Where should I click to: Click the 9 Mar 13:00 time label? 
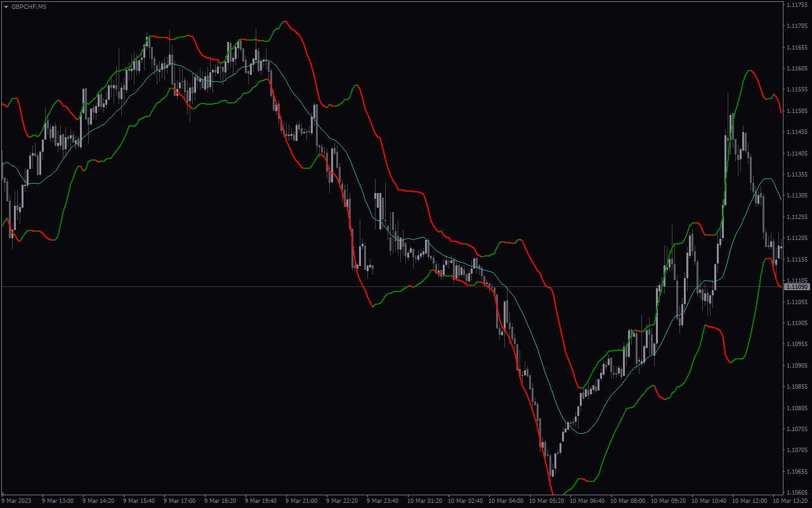(x=58, y=501)
